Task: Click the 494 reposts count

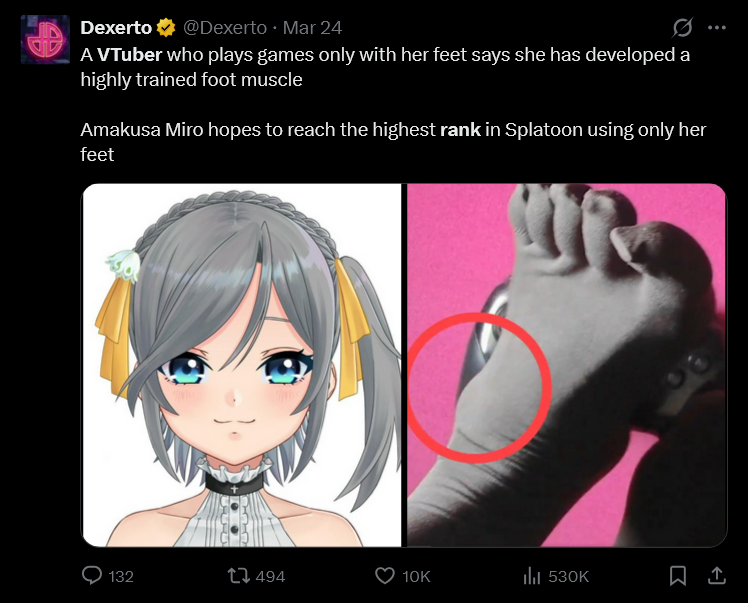Action: (x=270, y=576)
